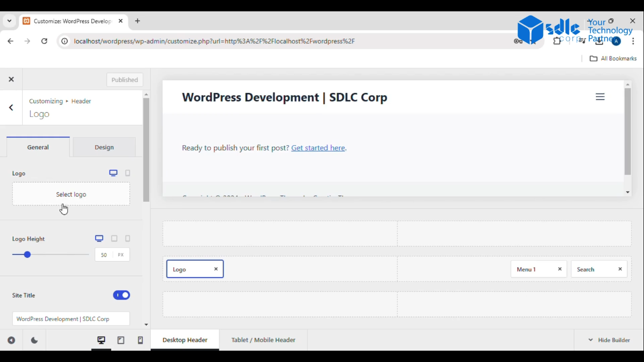This screenshot has height=362, width=644.
Task: View site information icon in address bar
Action: pos(65,41)
